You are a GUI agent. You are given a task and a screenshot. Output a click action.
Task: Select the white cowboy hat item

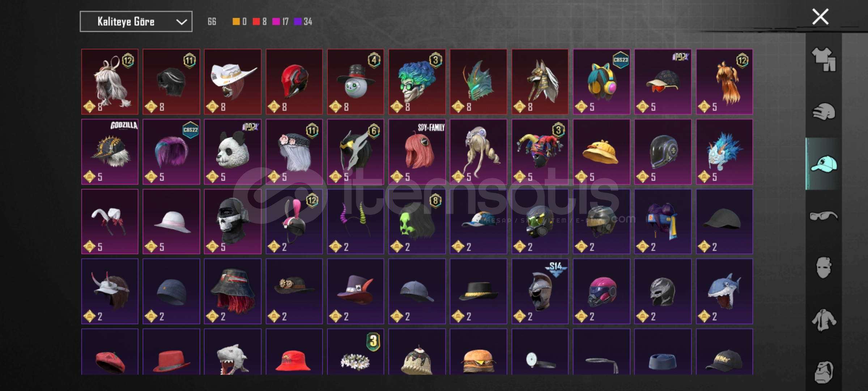click(233, 82)
